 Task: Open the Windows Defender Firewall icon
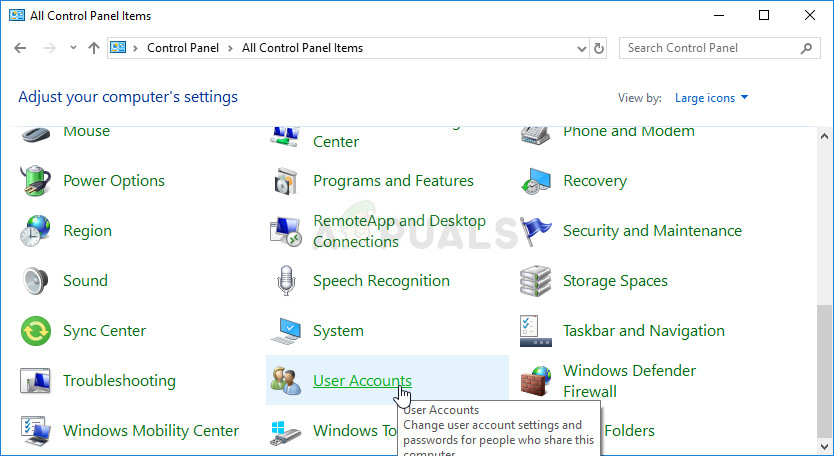point(536,381)
